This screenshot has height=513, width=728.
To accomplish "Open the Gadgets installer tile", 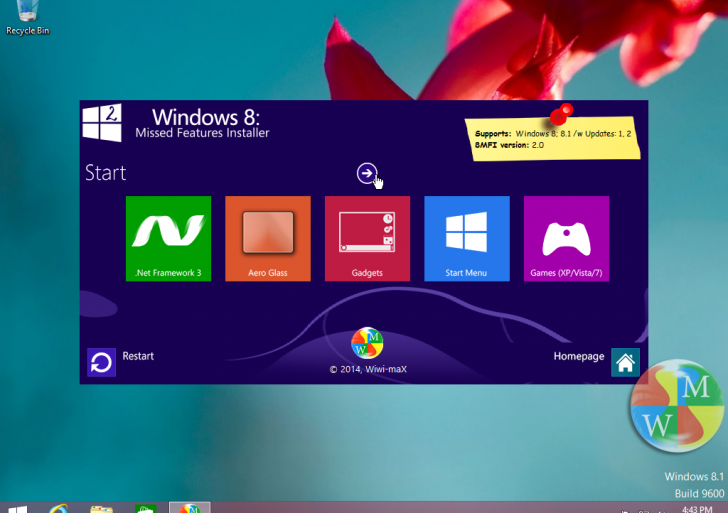I will point(367,238).
